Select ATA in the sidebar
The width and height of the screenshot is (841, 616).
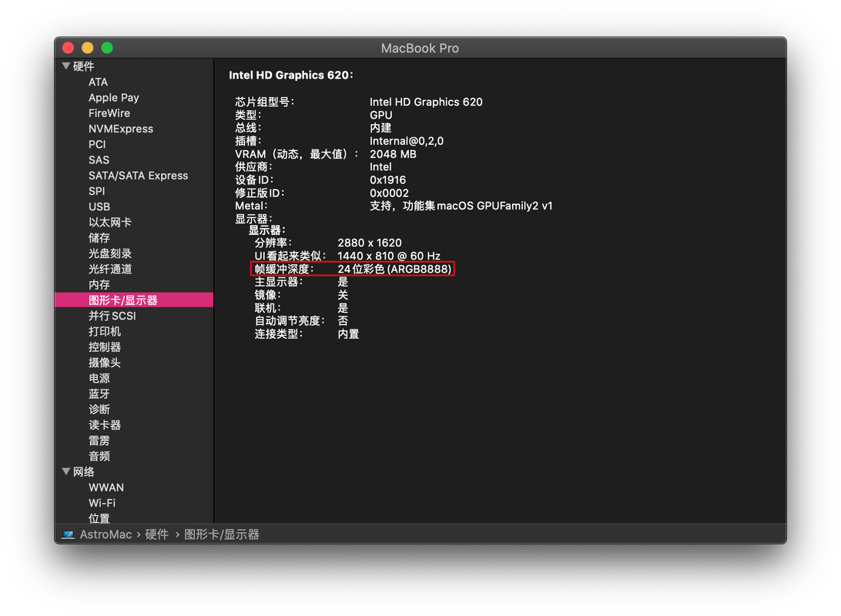pyautogui.click(x=98, y=82)
